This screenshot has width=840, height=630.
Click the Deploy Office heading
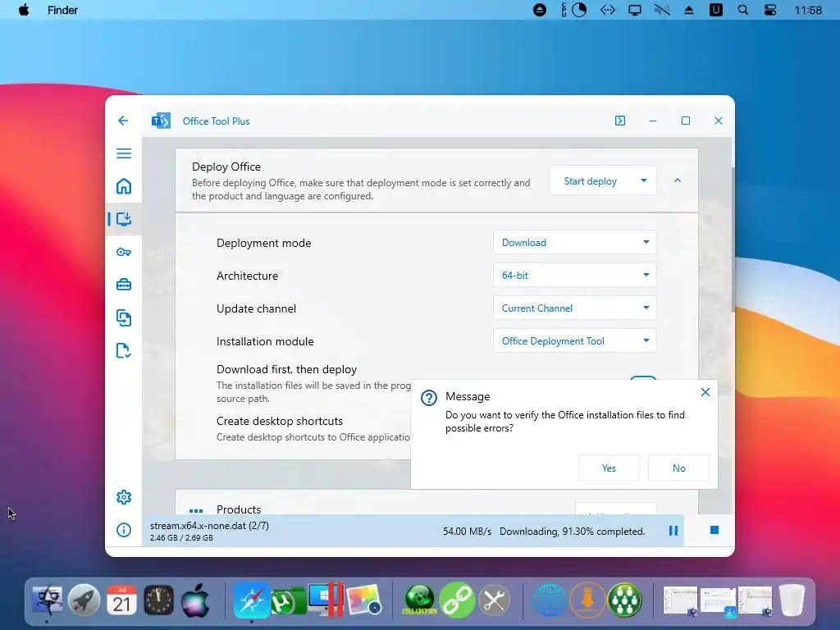click(226, 167)
